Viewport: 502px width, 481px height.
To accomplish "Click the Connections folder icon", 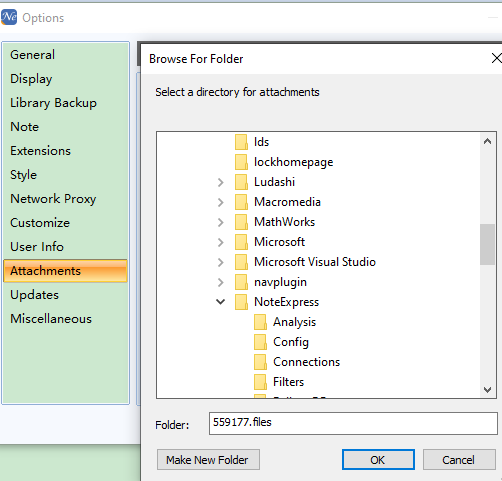I will tap(260, 362).
